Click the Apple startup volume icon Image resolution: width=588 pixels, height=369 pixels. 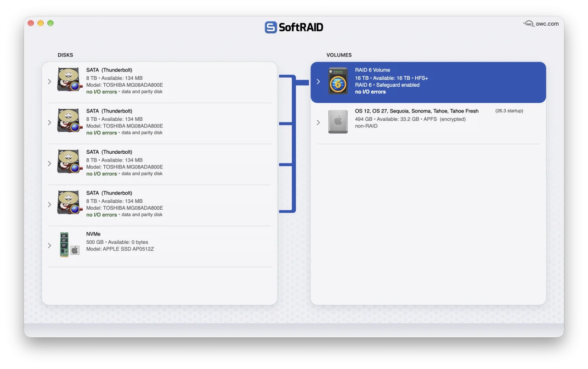click(x=338, y=122)
